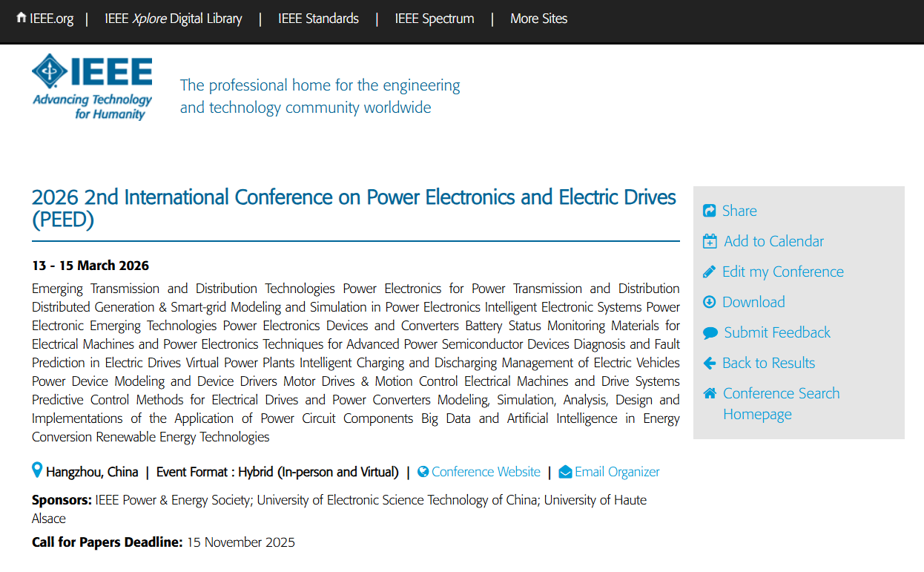Open IEEE Spectrum in top navigation

[x=435, y=19]
